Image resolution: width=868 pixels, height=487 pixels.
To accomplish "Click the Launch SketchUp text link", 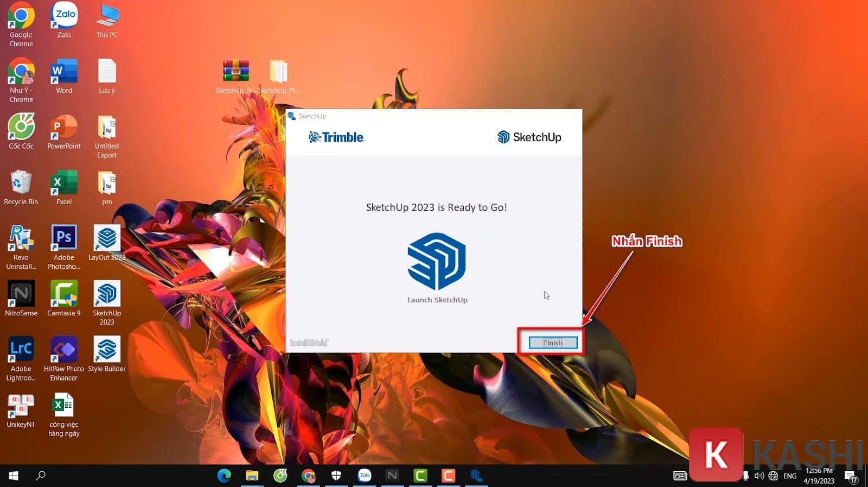I will click(437, 300).
